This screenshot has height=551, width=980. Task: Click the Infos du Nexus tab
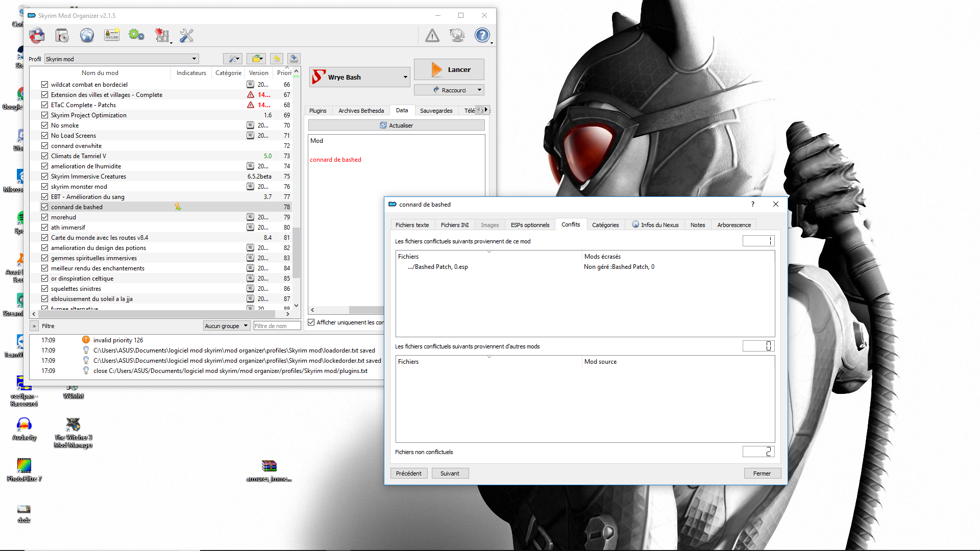pos(655,225)
